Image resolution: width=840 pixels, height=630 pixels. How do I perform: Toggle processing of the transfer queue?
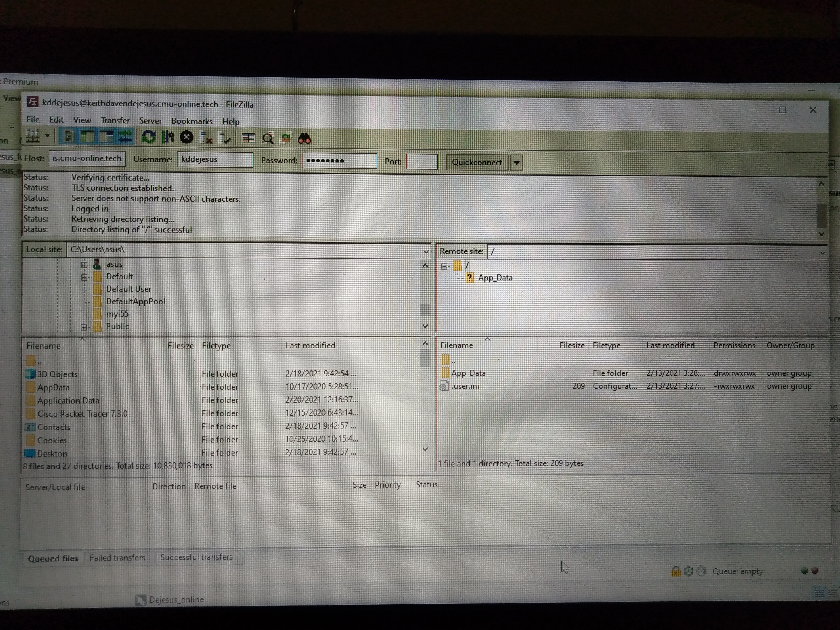167,137
